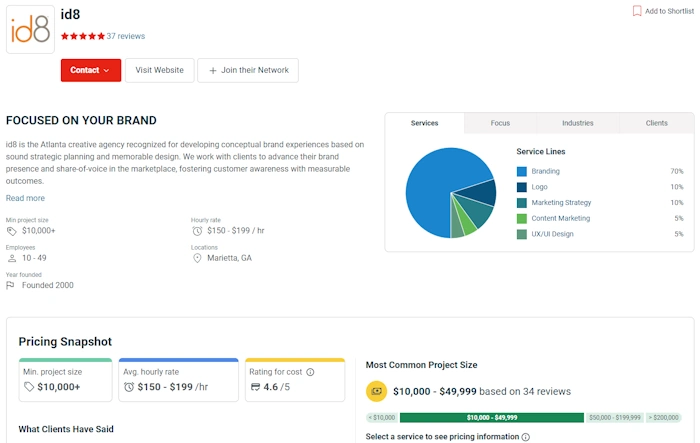Select the Services tab
Screen dimensions: 700x443
425,123
